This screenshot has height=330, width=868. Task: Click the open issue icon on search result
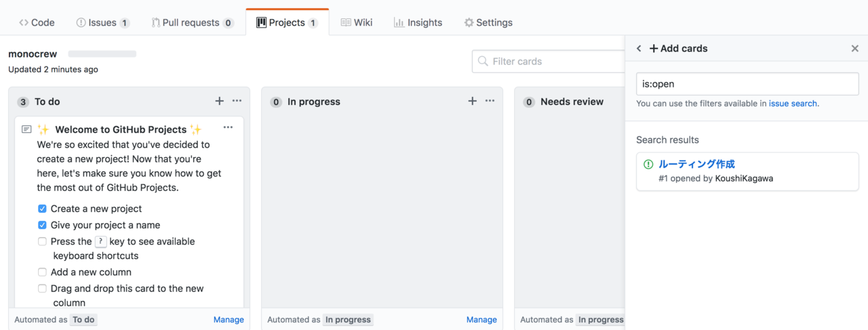648,164
